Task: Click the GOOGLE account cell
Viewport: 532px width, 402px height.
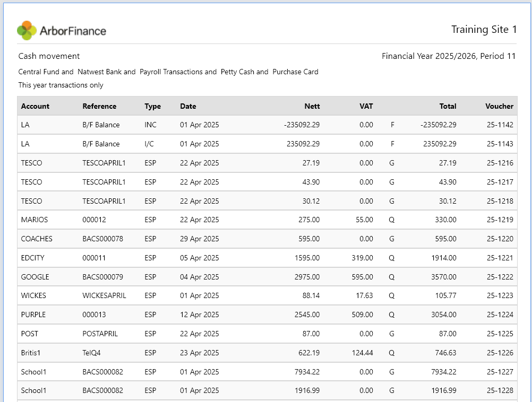Action: (35, 277)
